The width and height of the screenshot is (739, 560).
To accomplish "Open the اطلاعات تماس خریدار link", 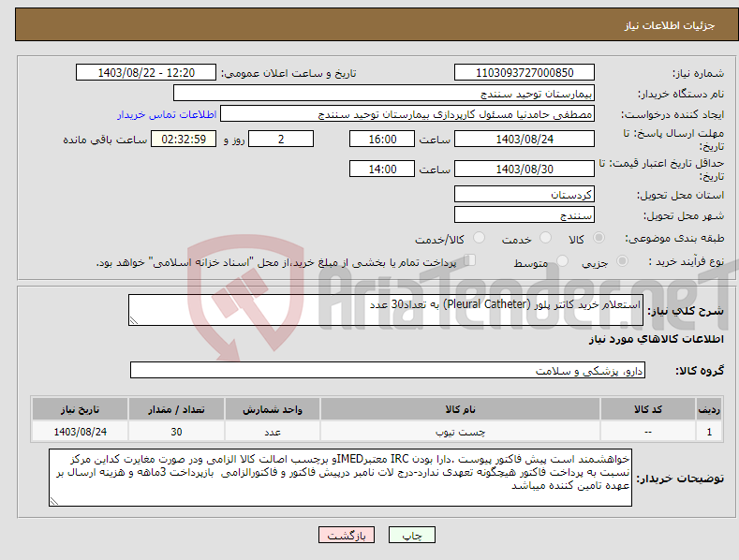I will click(167, 114).
